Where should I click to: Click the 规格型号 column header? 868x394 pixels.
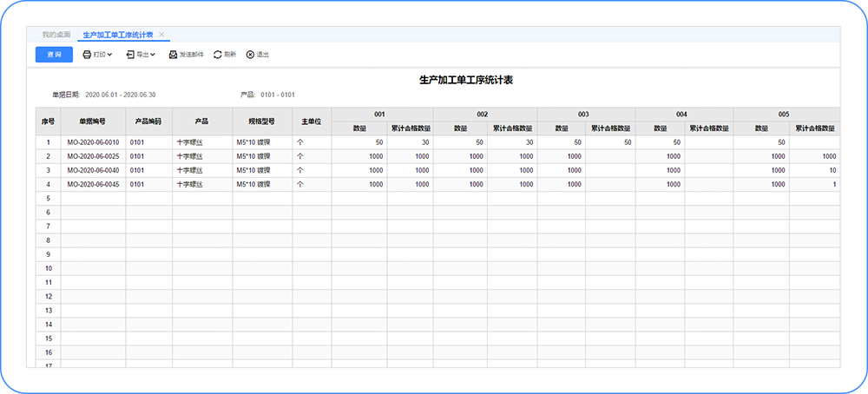pyautogui.click(x=261, y=121)
